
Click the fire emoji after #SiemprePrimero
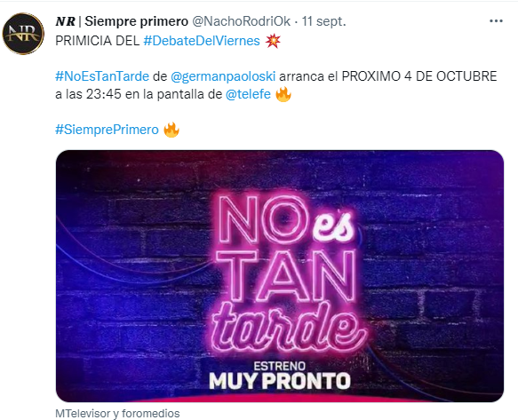click(171, 130)
